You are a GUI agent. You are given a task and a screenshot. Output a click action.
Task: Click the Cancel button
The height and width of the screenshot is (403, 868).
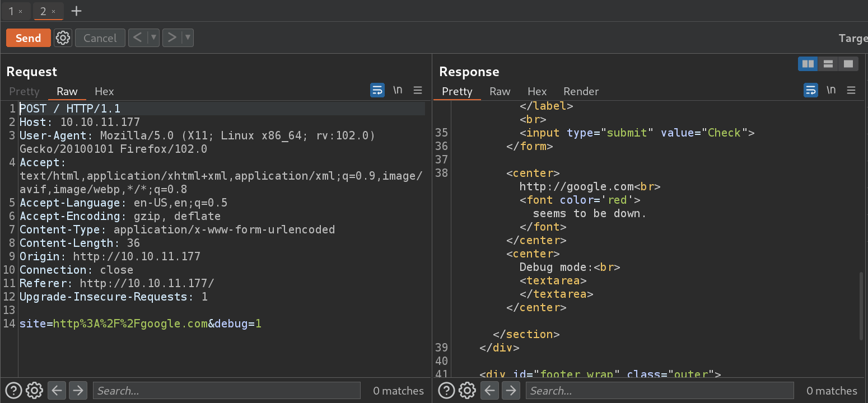[x=100, y=38]
